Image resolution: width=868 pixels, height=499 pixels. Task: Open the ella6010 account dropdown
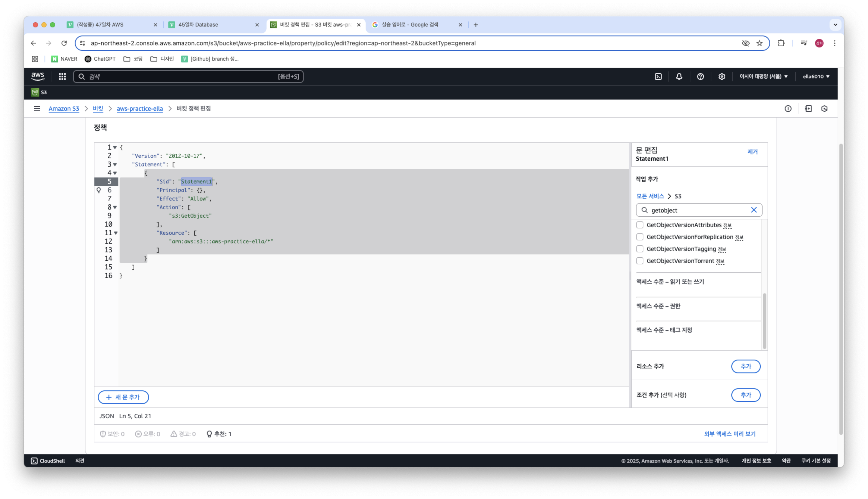point(816,76)
